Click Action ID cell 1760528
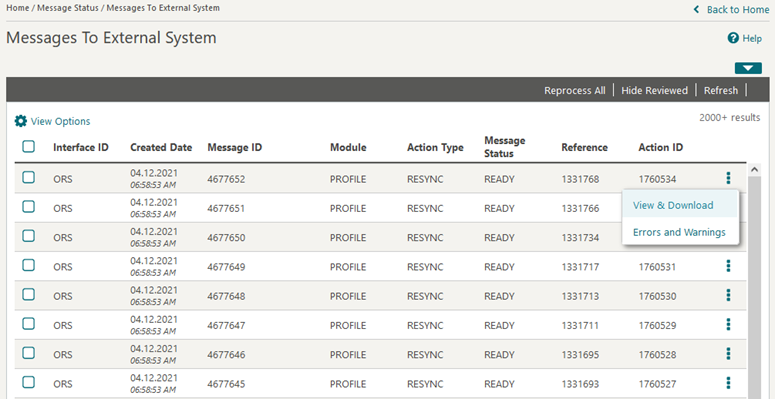The image size is (775, 399). (x=657, y=354)
